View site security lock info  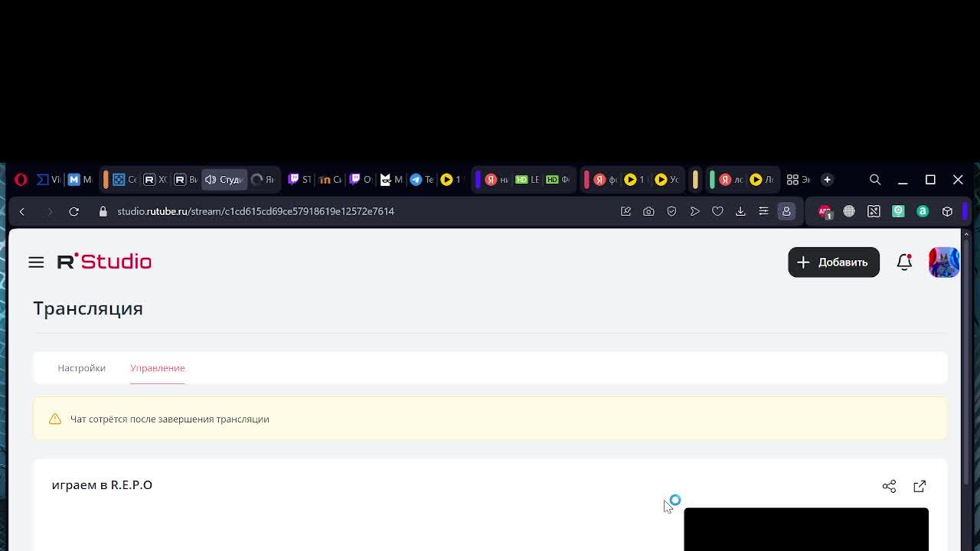(x=103, y=211)
